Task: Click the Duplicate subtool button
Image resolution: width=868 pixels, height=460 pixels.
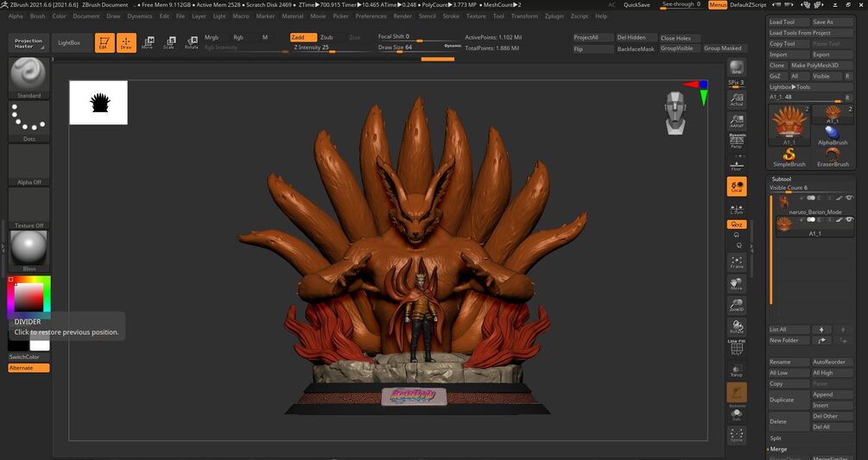Action: (x=789, y=400)
